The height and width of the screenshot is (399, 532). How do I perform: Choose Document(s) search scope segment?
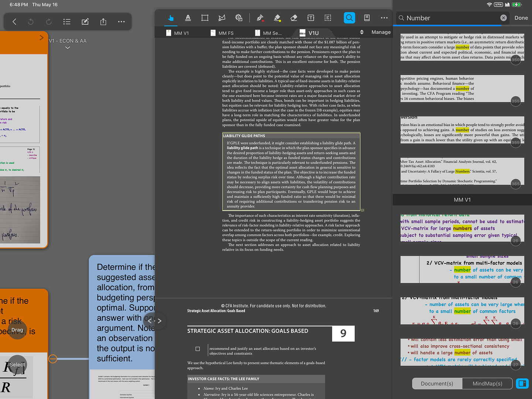click(437, 383)
